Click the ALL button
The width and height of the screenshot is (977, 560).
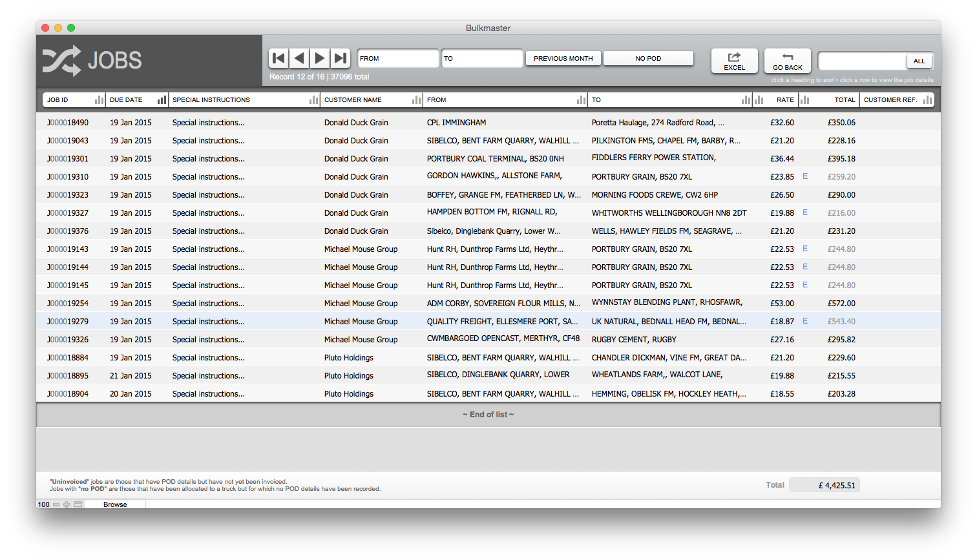(x=919, y=61)
